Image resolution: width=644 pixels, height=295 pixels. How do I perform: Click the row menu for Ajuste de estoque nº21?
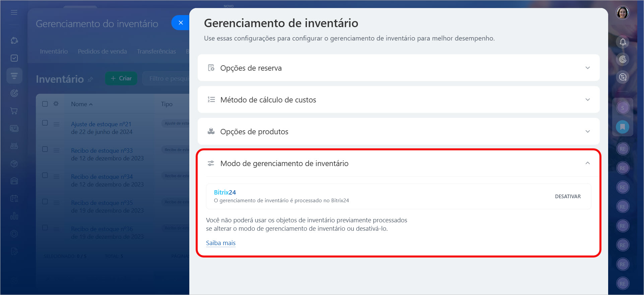(x=56, y=124)
